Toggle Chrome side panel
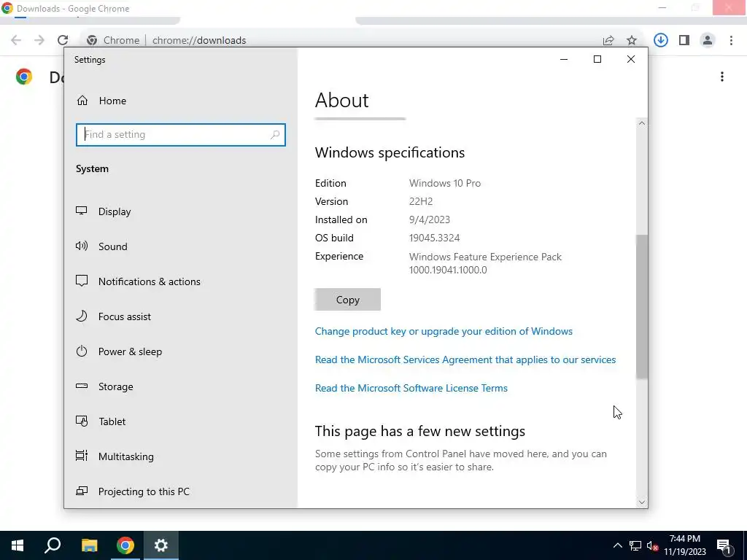This screenshot has height=560, width=747. (x=684, y=41)
